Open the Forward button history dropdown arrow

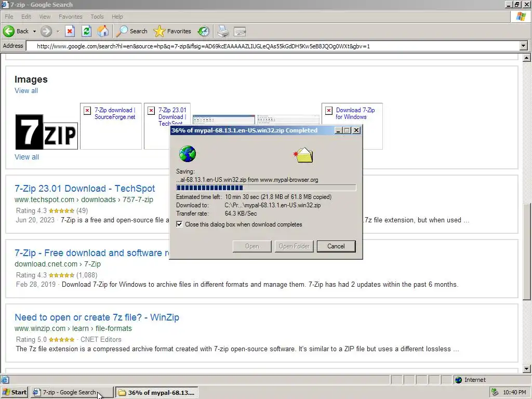(58, 31)
